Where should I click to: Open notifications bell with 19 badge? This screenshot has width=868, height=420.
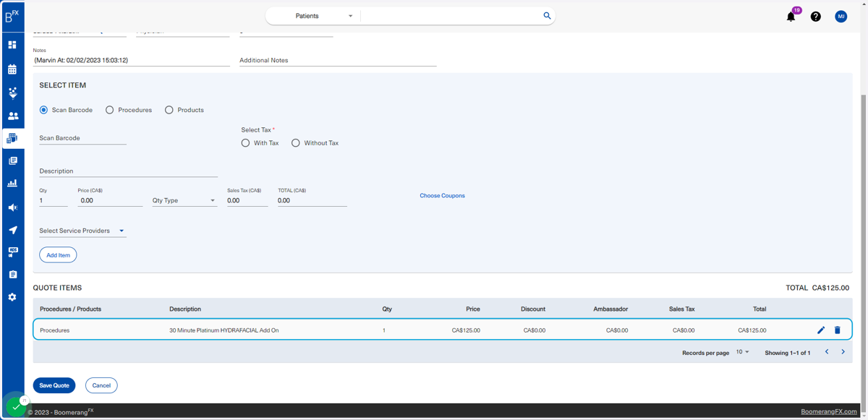(x=791, y=16)
